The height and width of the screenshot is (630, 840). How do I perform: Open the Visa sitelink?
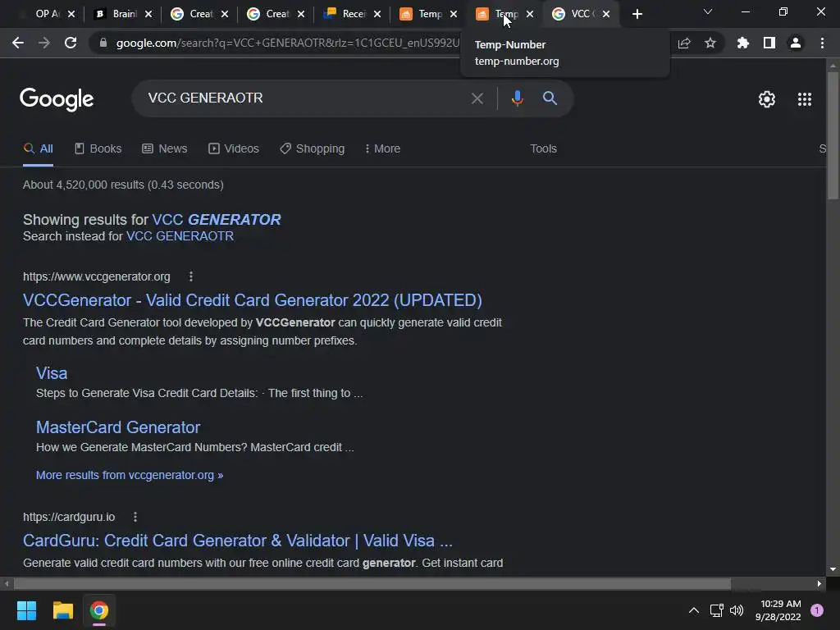[52, 373]
